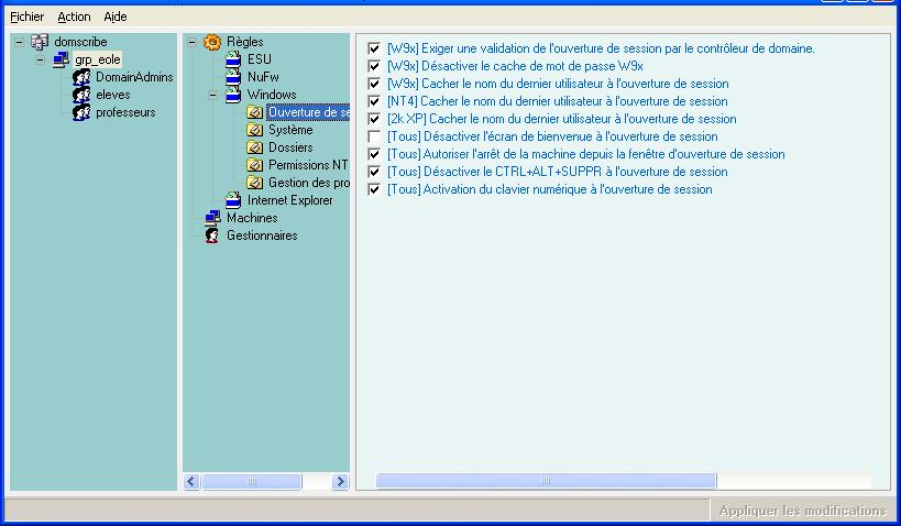Click the Internet Explorer rule icon
This screenshot has height=526, width=901.
coord(233,201)
